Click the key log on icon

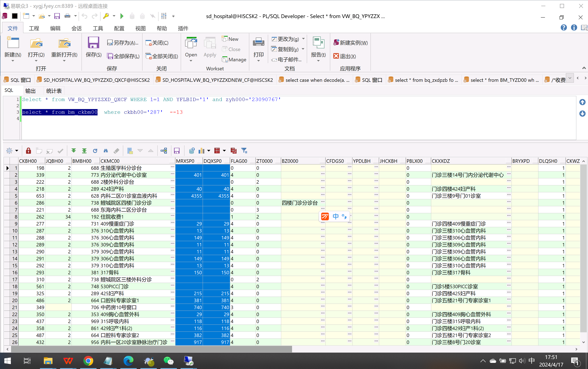click(x=106, y=16)
